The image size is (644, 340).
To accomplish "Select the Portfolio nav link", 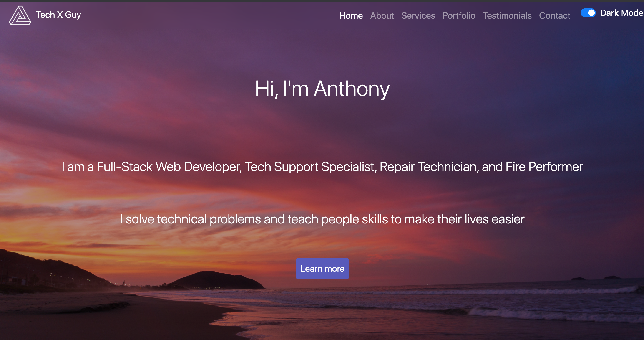I will pos(459,15).
